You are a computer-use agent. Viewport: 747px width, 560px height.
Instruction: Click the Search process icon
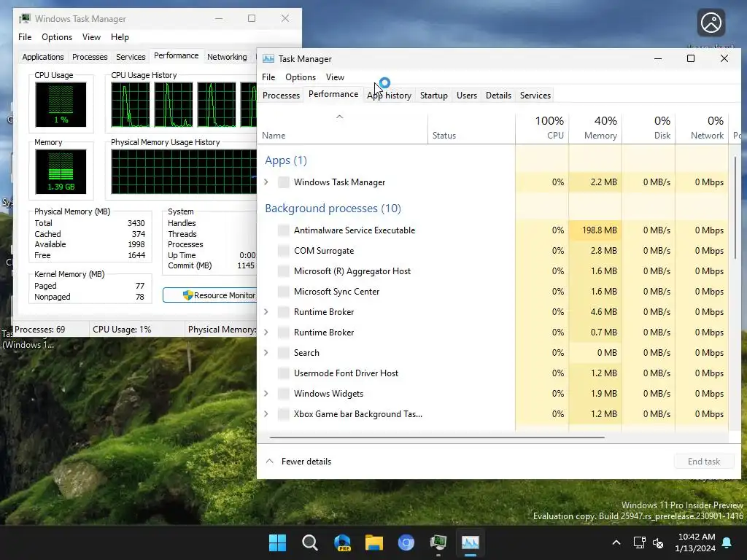[x=284, y=353]
